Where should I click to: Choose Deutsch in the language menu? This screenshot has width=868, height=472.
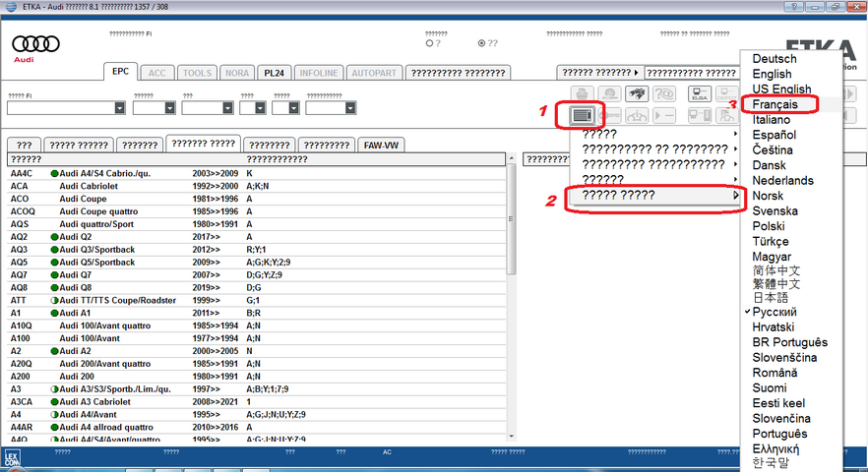774,59
